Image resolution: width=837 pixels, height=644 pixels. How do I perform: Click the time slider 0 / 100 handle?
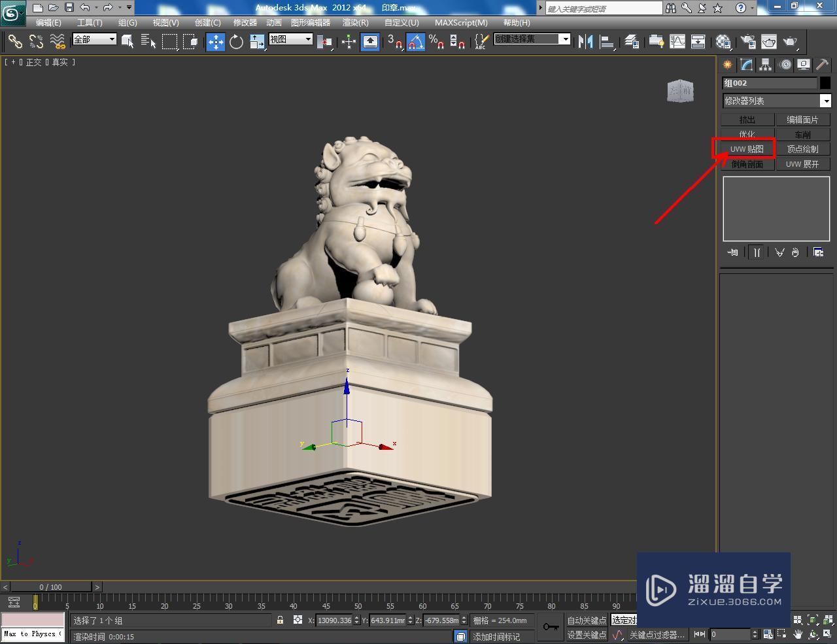coord(50,587)
